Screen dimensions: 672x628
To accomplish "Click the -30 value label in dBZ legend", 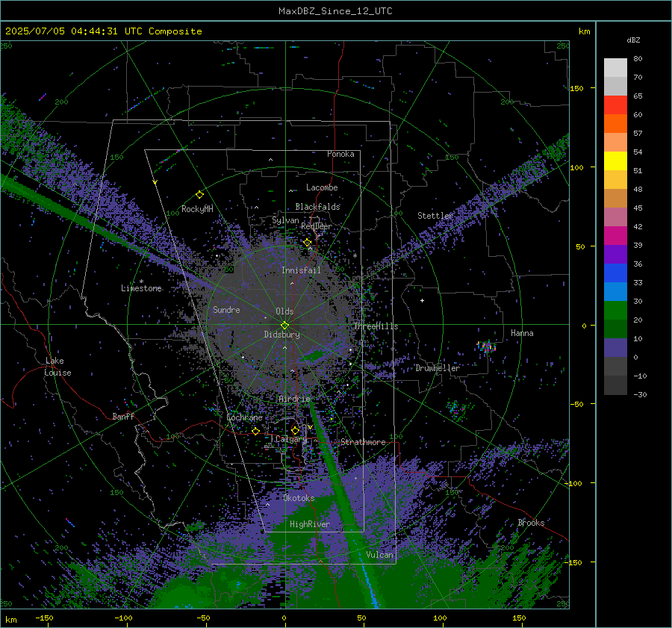I will click(640, 394).
